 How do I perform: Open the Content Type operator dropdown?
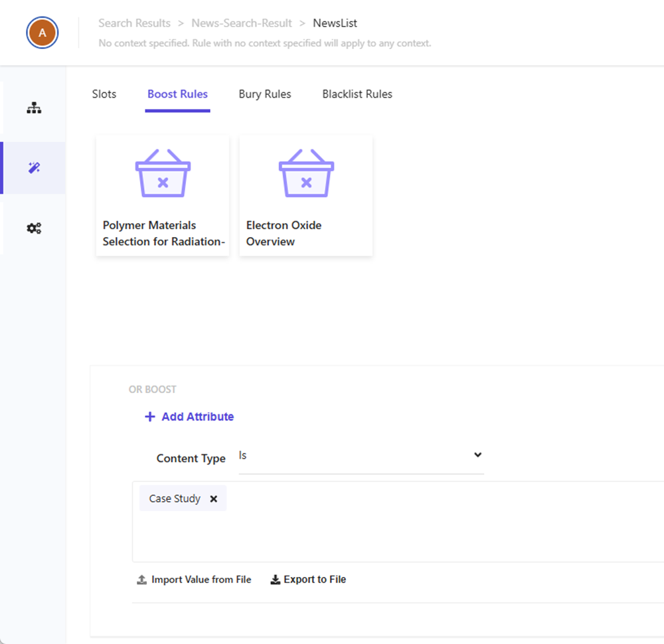coord(361,456)
